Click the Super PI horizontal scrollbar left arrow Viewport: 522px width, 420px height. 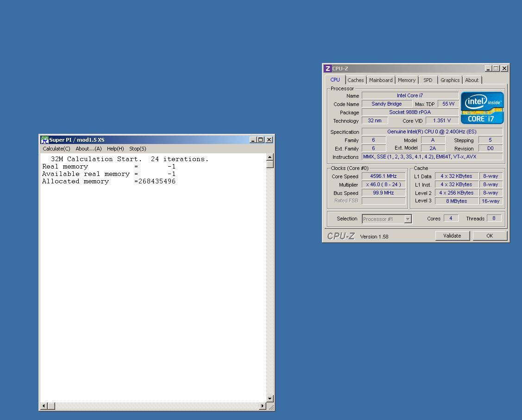point(44,406)
